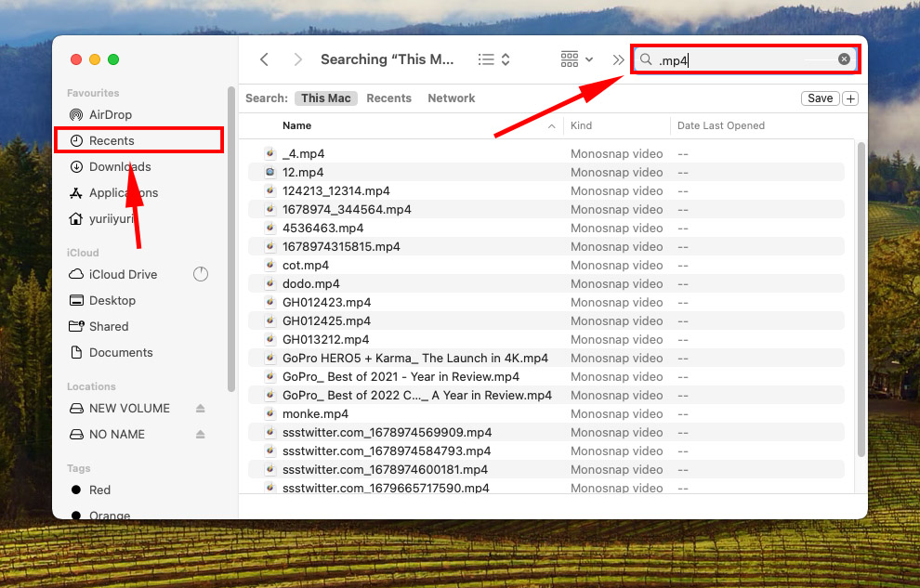Viewport: 920px width, 588px height.
Task: Select the cot.mp4 file in the results
Action: pos(306,265)
